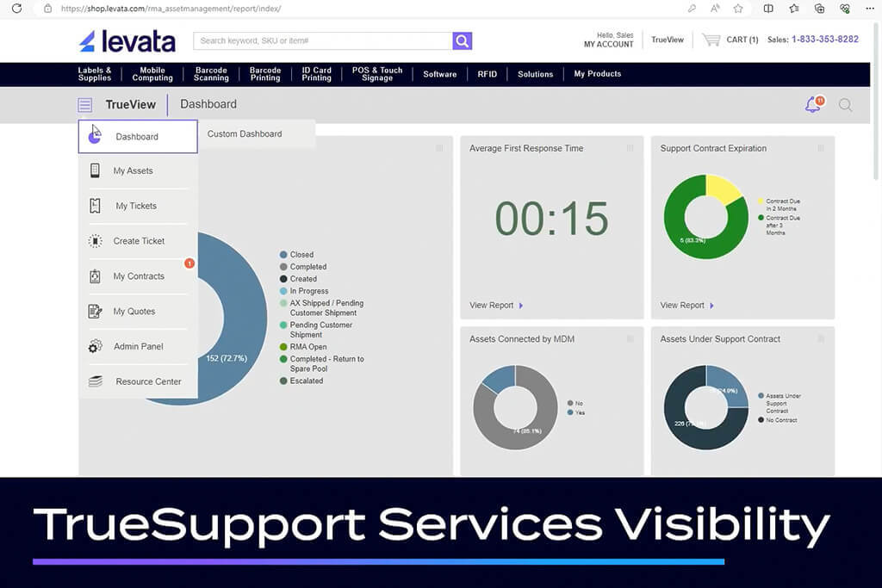Screen dimensions: 882x588
Task: Click the My Assets phone icon
Action: (95, 170)
